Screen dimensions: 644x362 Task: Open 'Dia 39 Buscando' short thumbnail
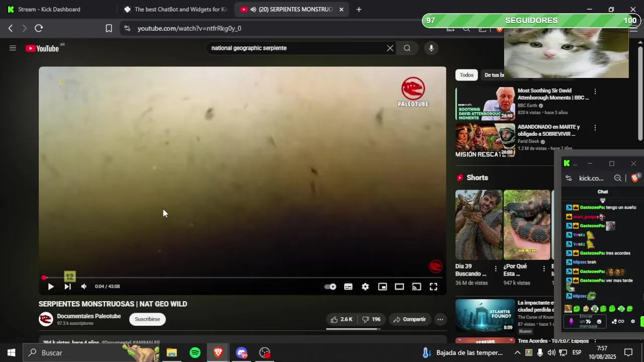click(x=478, y=225)
